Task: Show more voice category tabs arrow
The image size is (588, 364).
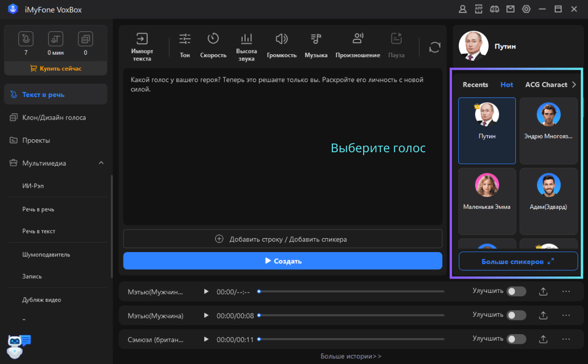Action: point(574,85)
